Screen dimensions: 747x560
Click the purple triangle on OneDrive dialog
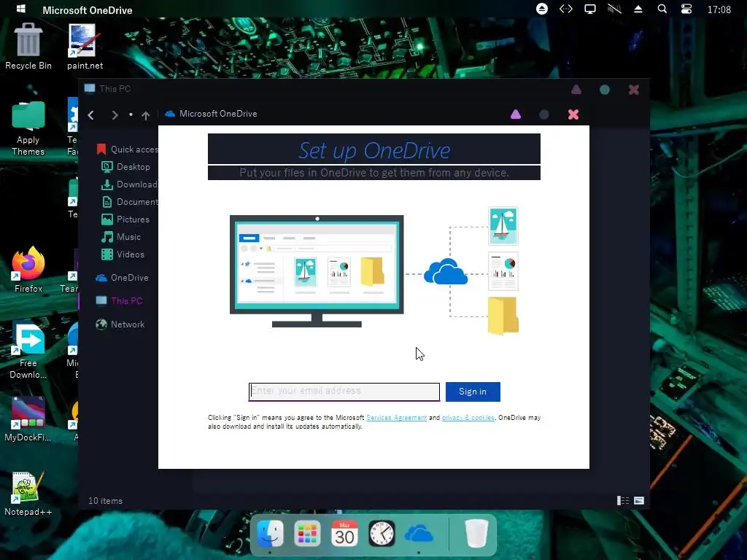click(x=516, y=114)
